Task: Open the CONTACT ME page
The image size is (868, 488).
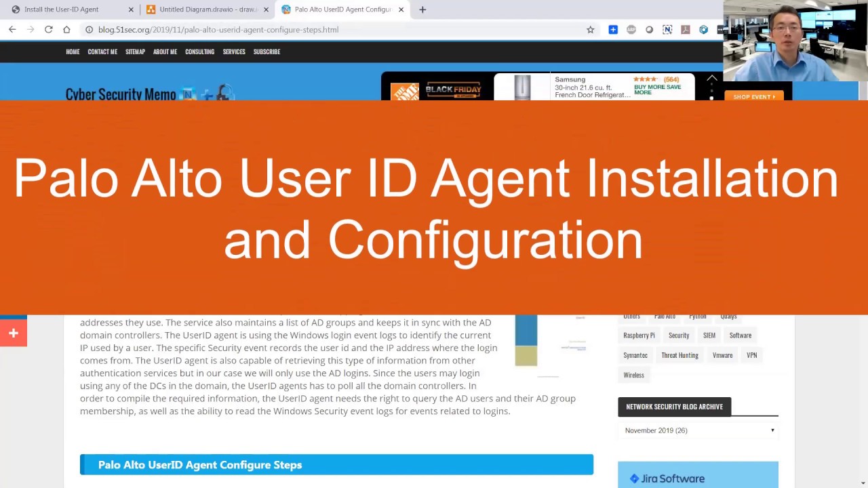Action: click(102, 52)
